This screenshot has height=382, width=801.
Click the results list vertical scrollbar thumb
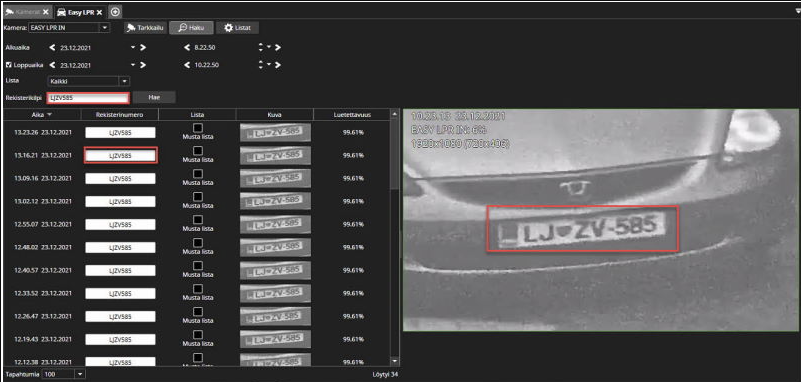coord(394,153)
